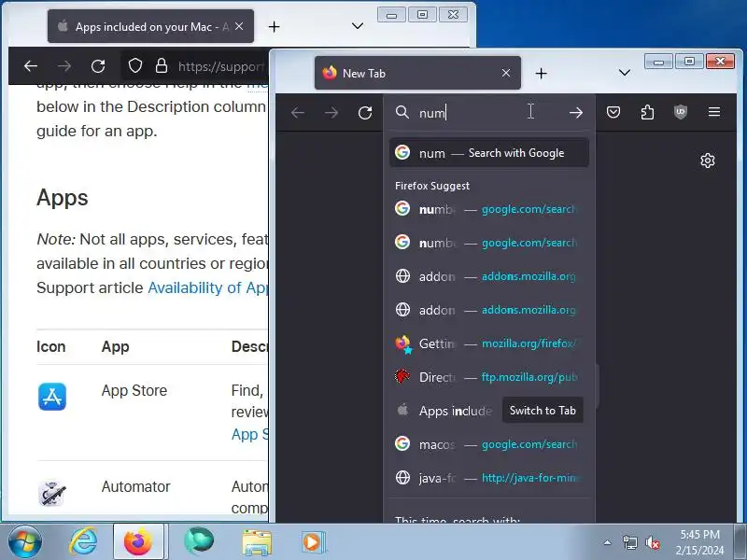Click the Automator icon in the table
Image resolution: width=747 pixels, height=560 pixels.
(x=52, y=494)
